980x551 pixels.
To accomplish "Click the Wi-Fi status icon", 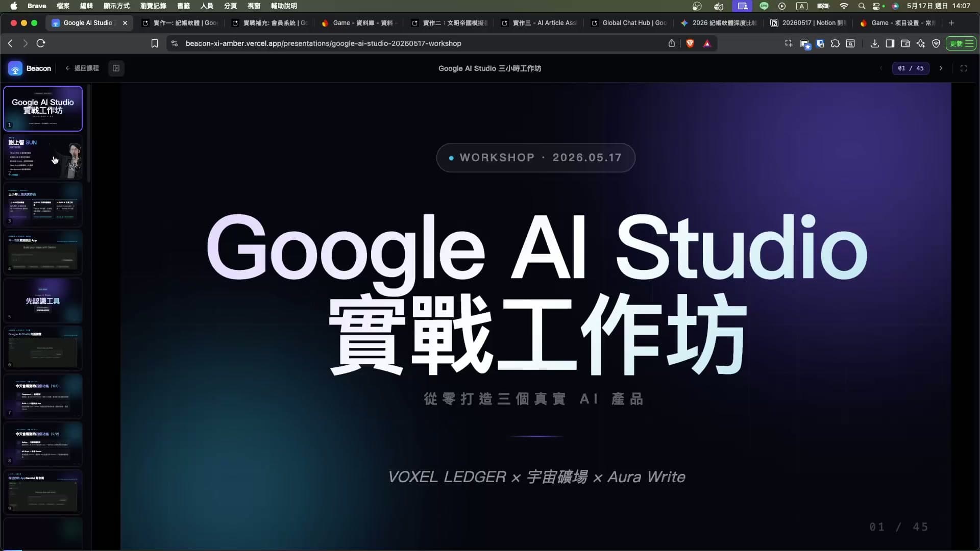I will click(844, 6).
